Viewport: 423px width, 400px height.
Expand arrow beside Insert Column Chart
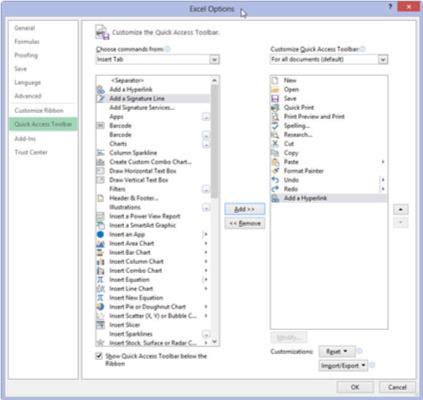206,261
